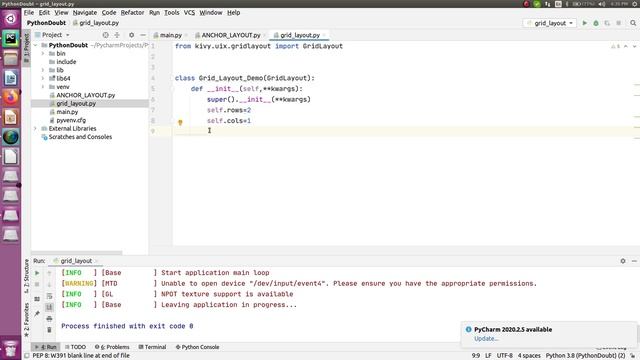
Task: Select ANCHOR_LAYOUT.py in the project tree
Action: pos(85,95)
